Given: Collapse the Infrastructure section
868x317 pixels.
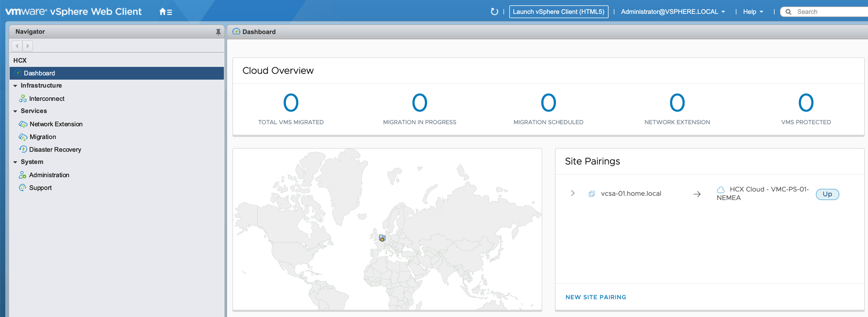Looking at the screenshot, I should (x=16, y=86).
